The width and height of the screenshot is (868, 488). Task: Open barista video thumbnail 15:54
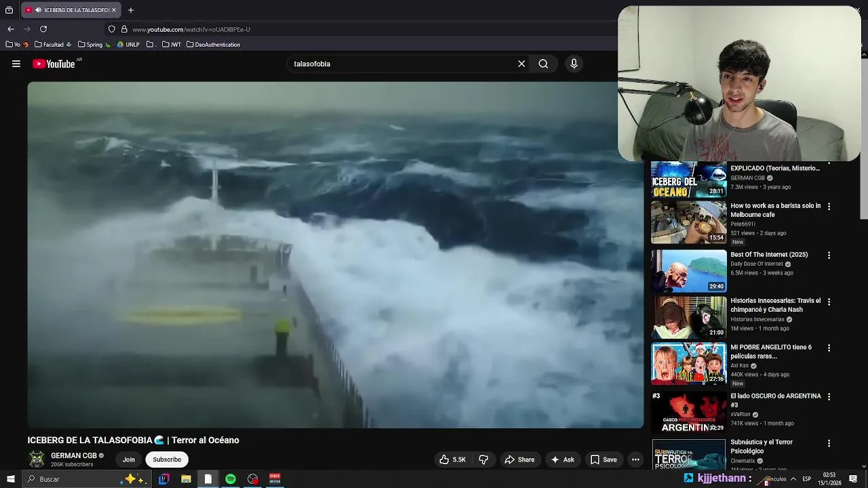(688, 223)
